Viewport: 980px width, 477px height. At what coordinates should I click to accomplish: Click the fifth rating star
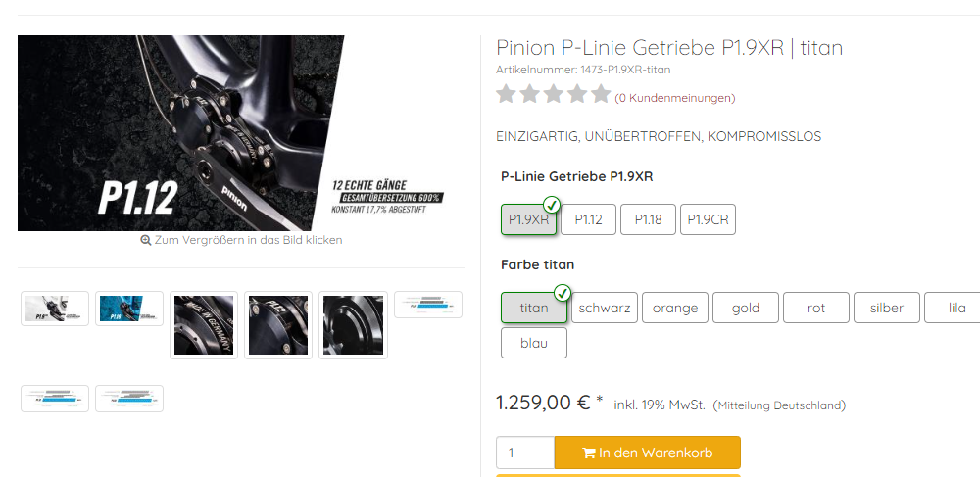(602, 94)
